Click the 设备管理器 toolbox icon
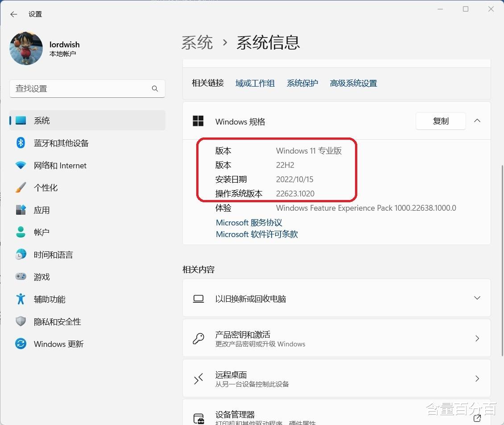The height and width of the screenshot is (425, 504). tap(198, 419)
